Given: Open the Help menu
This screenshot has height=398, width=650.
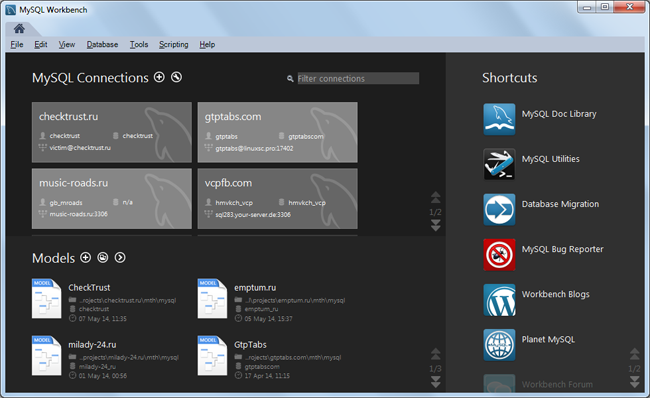Looking at the screenshot, I should (207, 44).
